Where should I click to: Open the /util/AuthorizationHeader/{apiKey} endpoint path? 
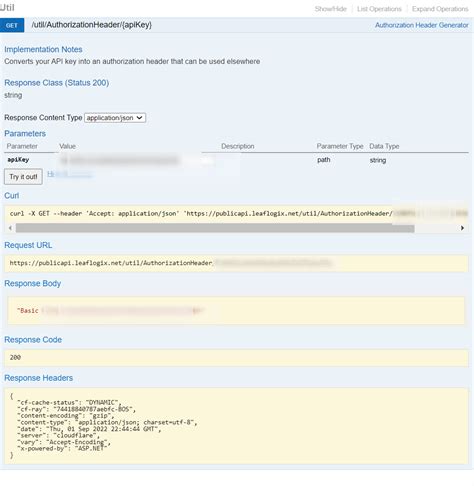[92, 25]
